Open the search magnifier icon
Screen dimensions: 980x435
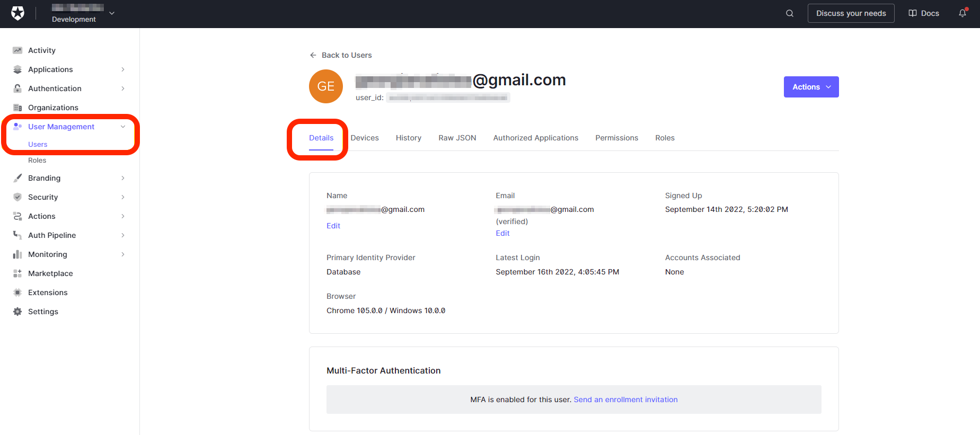click(x=789, y=13)
